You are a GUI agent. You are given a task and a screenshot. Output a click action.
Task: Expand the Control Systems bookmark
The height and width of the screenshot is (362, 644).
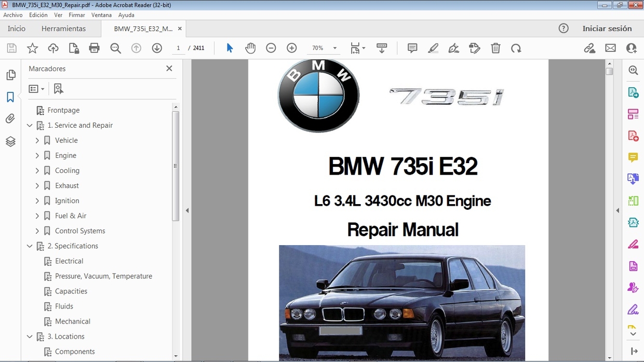(x=37, y=231)
